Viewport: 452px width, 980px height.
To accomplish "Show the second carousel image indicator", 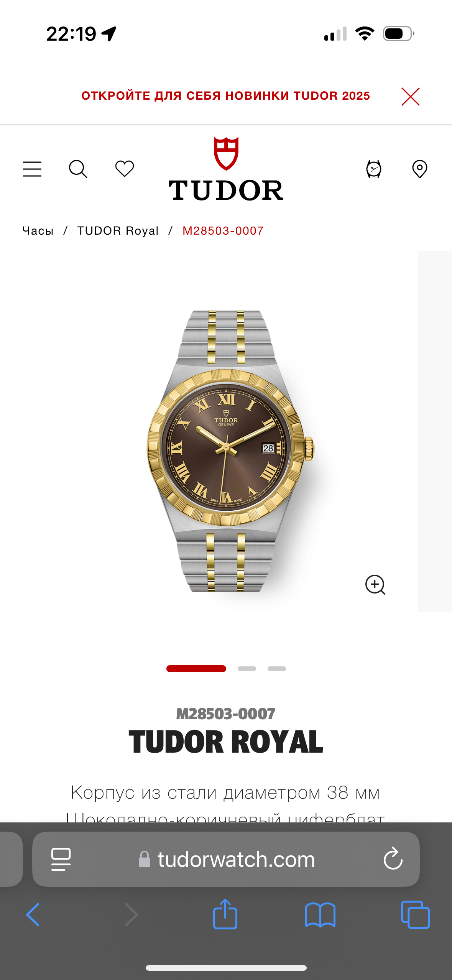I will [x=247, y=669].
